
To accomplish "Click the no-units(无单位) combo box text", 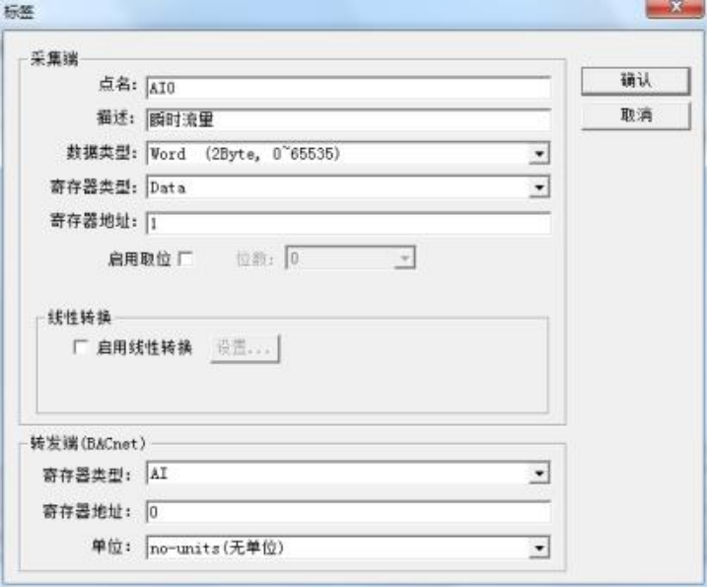I will coord(217,548).
